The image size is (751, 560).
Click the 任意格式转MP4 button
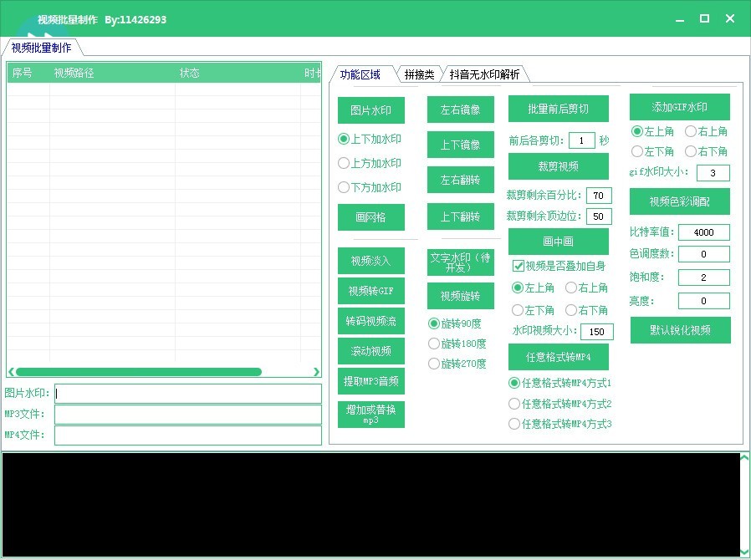pyautogui.click(x=559, y=357)
